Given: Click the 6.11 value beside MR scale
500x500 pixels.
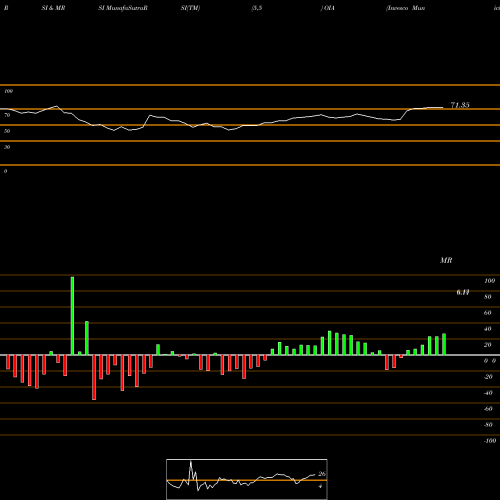Looking at the screenshot, I should coord(463,292).
